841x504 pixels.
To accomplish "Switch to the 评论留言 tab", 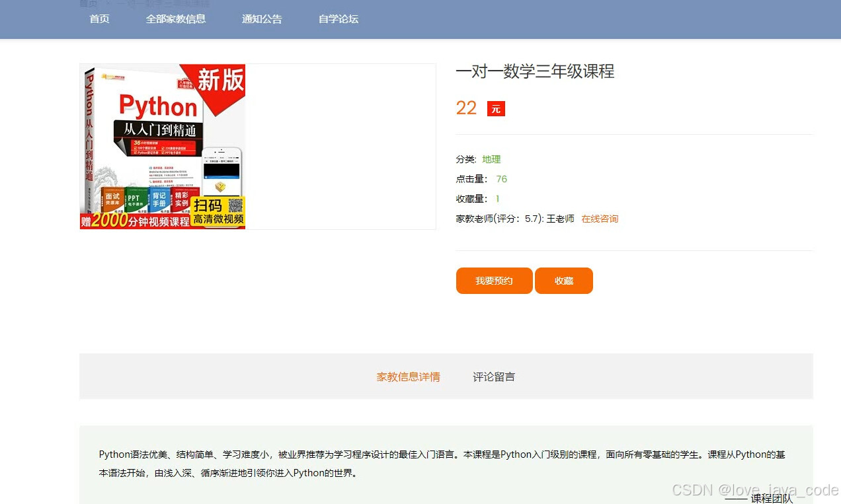I will (x=494, y=377).
